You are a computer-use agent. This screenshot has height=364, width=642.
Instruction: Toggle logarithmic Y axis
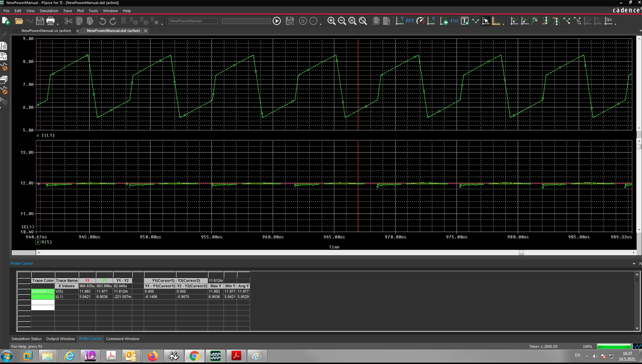click(399, 21)
